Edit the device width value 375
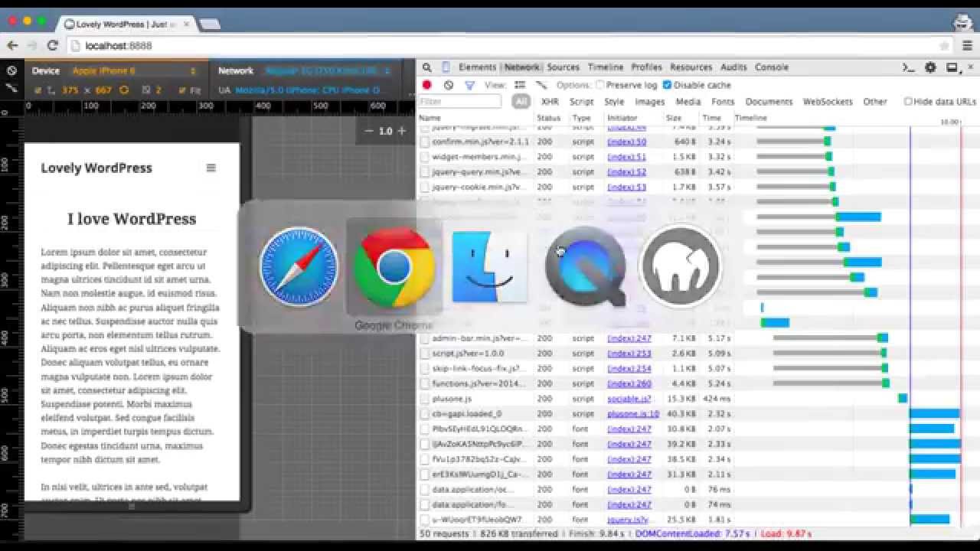 (x=70, y=90)
